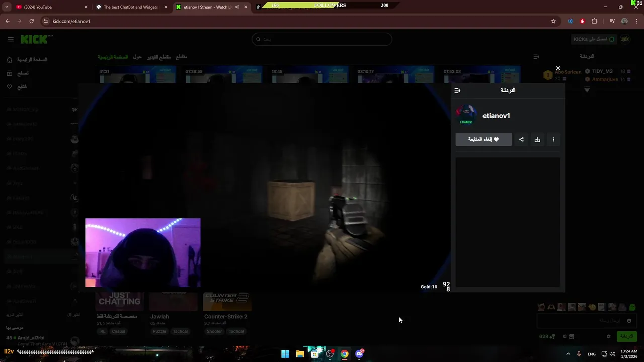644x362 pixels.
Task: Open the three-dot more options menu
Action: click(x=553, y=139)
